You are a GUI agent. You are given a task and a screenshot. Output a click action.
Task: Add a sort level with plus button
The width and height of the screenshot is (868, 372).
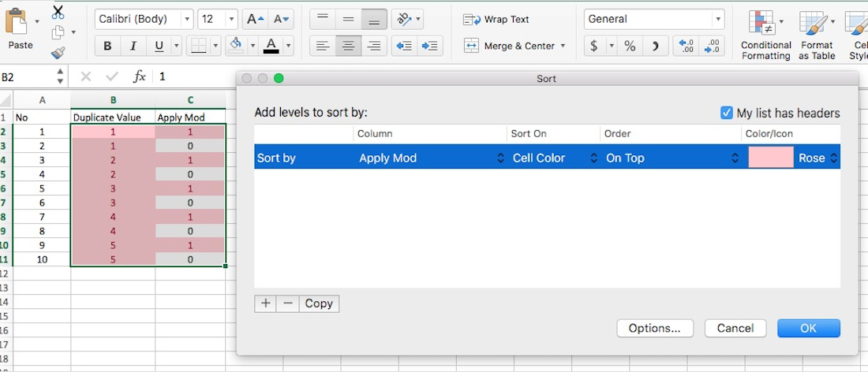pos(265,303)
